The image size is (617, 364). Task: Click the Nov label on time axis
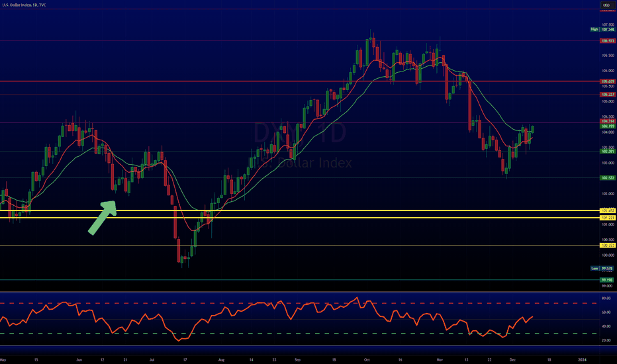[440, 359]
